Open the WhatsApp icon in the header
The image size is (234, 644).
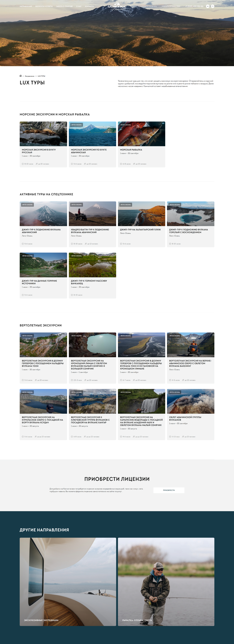point(212,6)
